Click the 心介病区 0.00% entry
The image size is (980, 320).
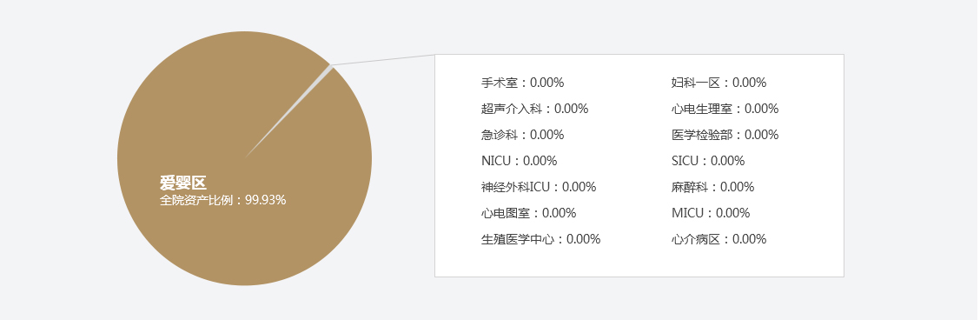point(718,239)
